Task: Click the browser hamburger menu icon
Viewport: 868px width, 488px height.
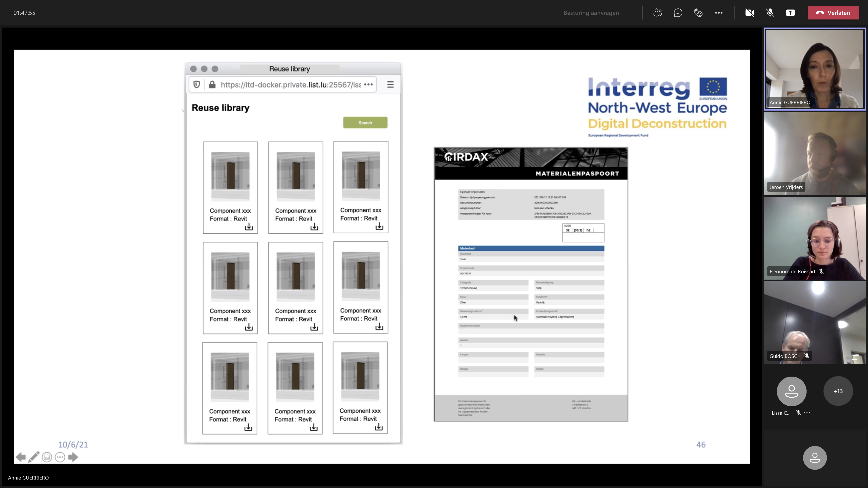Action: (390, 85)
